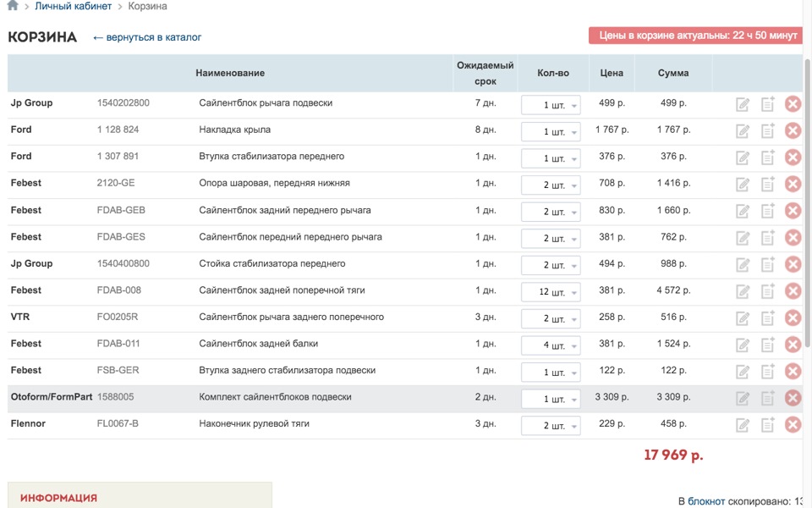Change quantity of Flennor FL0067-B
812x508 pixels.
tap(551, 426)
